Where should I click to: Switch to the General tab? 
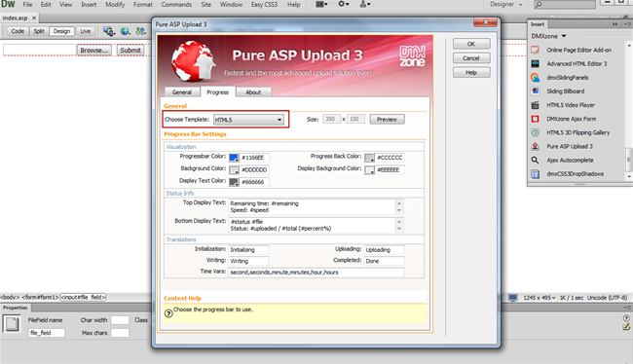182,92
